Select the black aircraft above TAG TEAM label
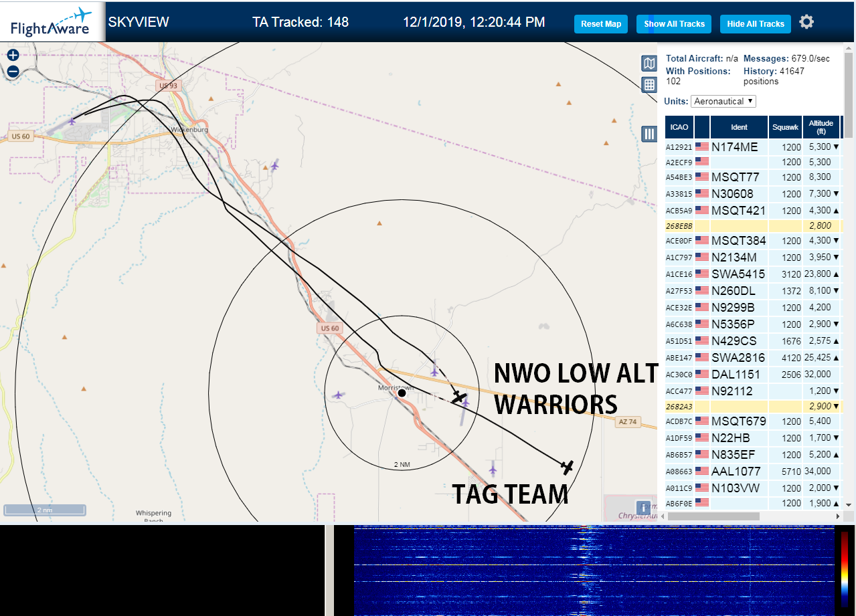Viewport: 856px width, 616px height. click(568, 467)
